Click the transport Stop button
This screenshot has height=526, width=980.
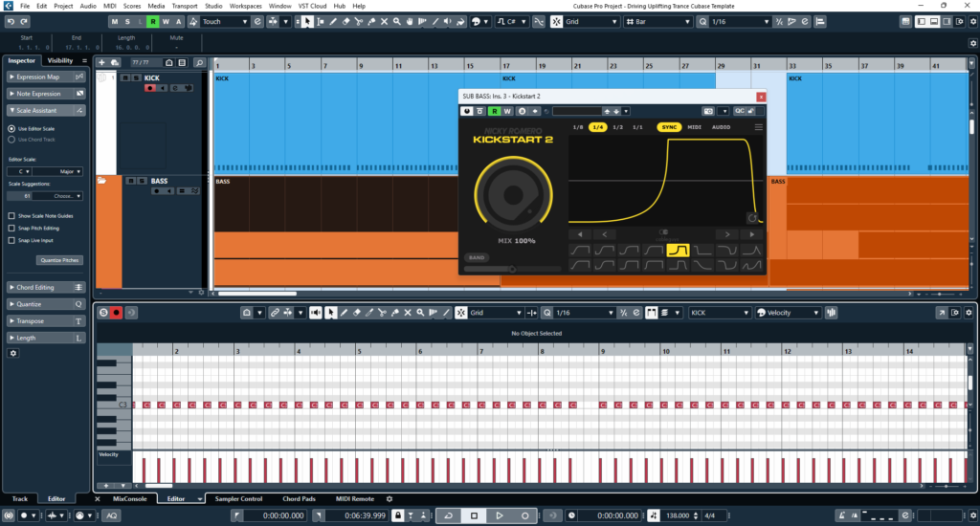[x=474, y=515]
